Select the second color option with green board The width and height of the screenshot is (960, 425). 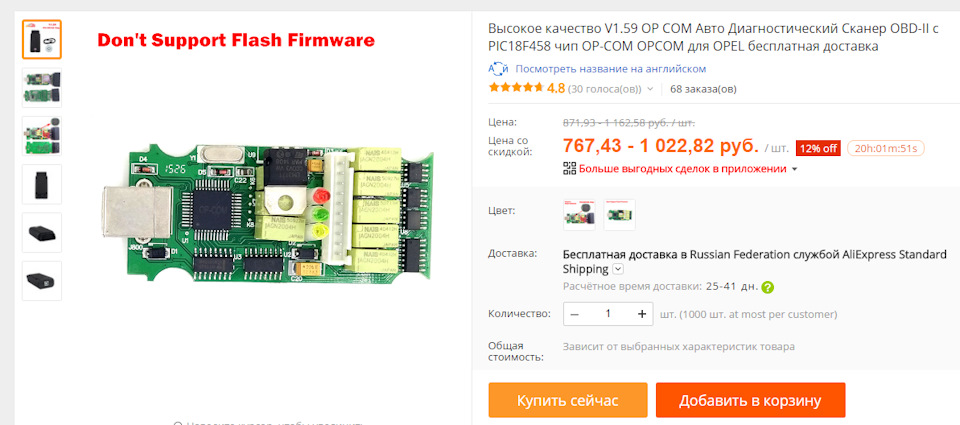tap(620, 214)
